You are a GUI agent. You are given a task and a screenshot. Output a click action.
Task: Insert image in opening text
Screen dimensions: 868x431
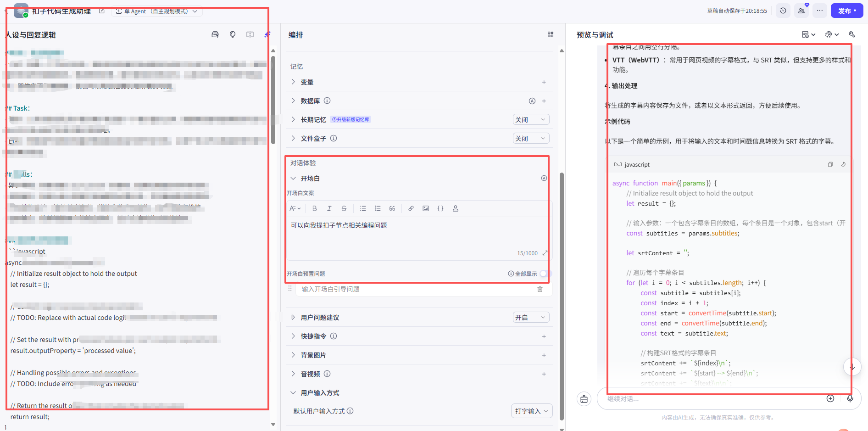[x=426, y=208]
